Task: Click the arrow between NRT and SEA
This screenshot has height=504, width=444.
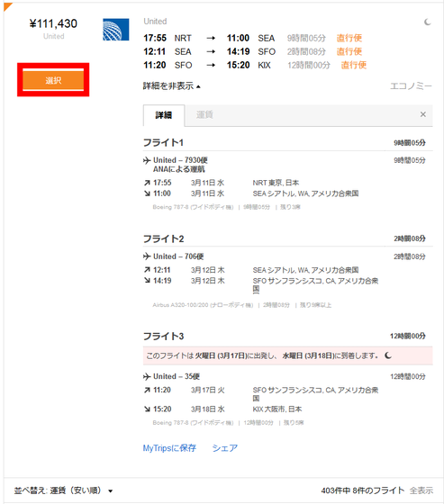Action: pyautogui.click(x=211, y=38)
